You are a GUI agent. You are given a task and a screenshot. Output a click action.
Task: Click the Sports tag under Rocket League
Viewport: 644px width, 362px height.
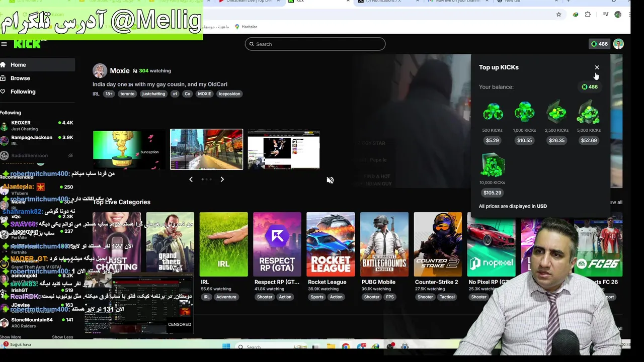[x=317, y=297]
